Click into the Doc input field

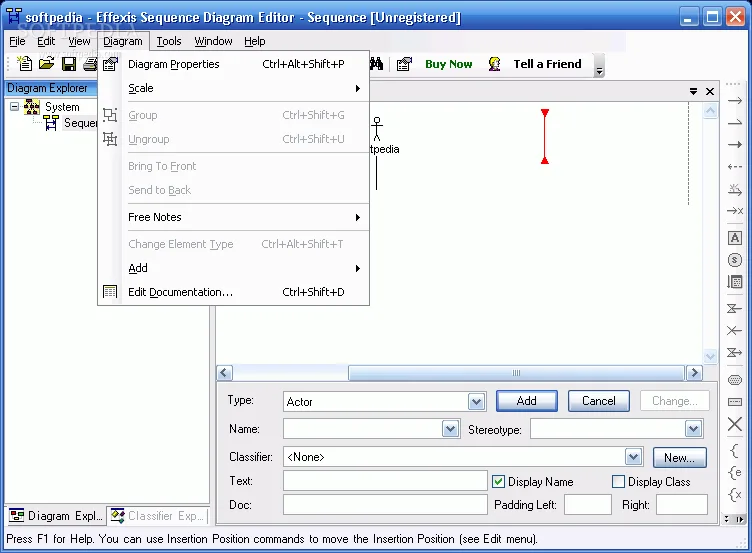click(385, 505)
